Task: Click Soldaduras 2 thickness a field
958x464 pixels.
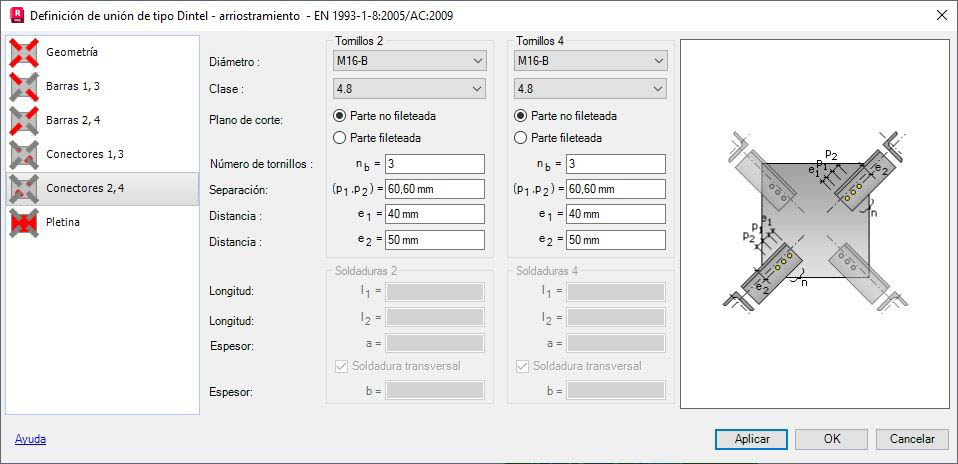Action: tap(435, 343)
